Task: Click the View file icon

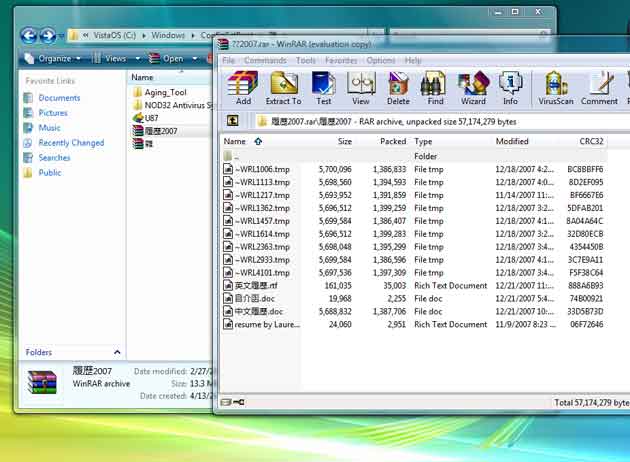Action: 361,88
